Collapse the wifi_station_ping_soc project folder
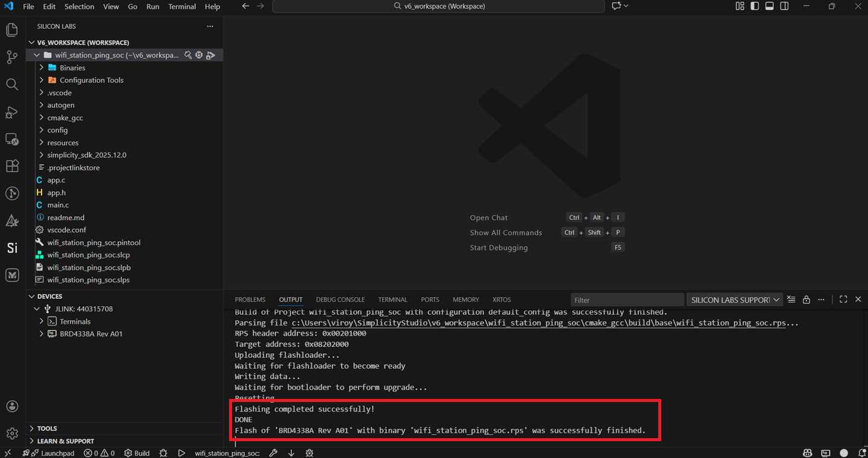868x458 pixels. [x=36, y=54]
